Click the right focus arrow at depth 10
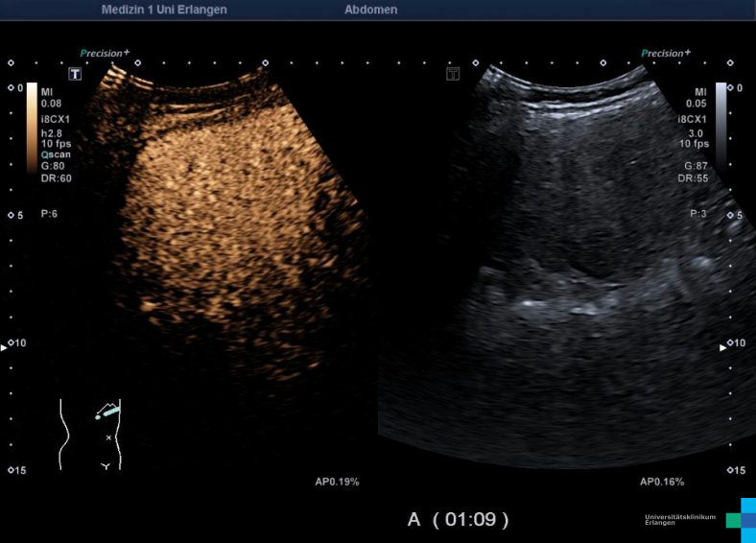Screen dimensions: 756x543 (x=724, y=348)
